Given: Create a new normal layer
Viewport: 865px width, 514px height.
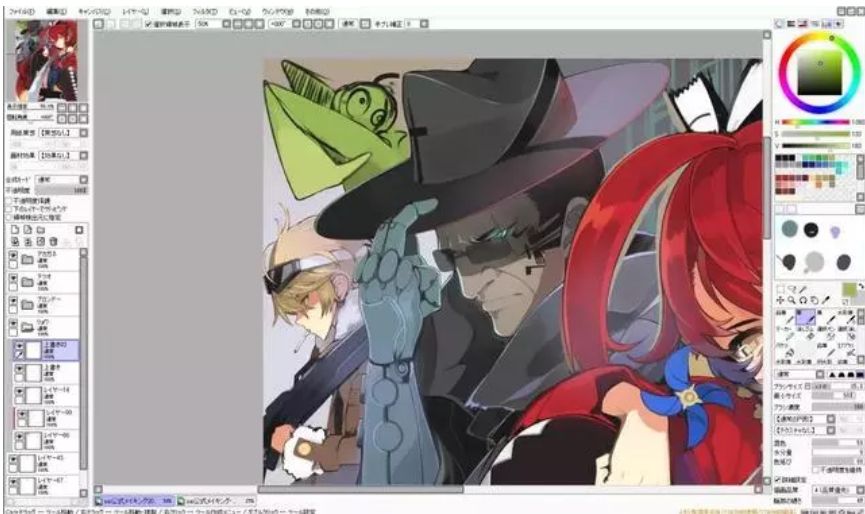Looking at the screenshot, I should tap(15, 229).
